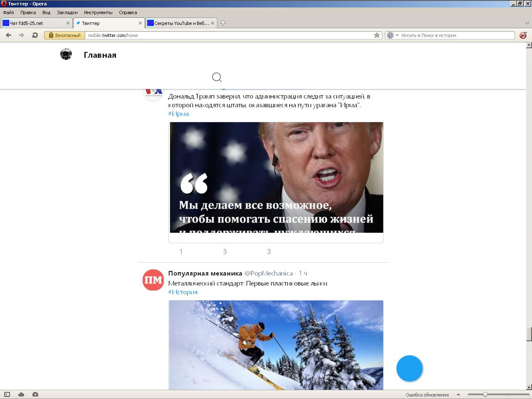The height and width of the screenshot is (399, 532).
Task: Click the Ошибка обновления status message
Action: pos(427,395)
